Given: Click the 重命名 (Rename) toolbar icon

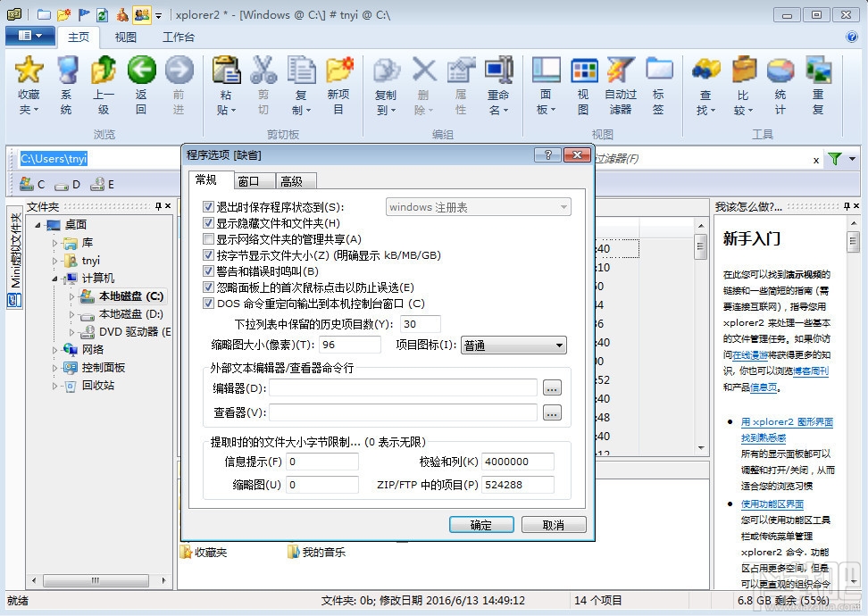Looking at the screenshot, I should point(498,82).
